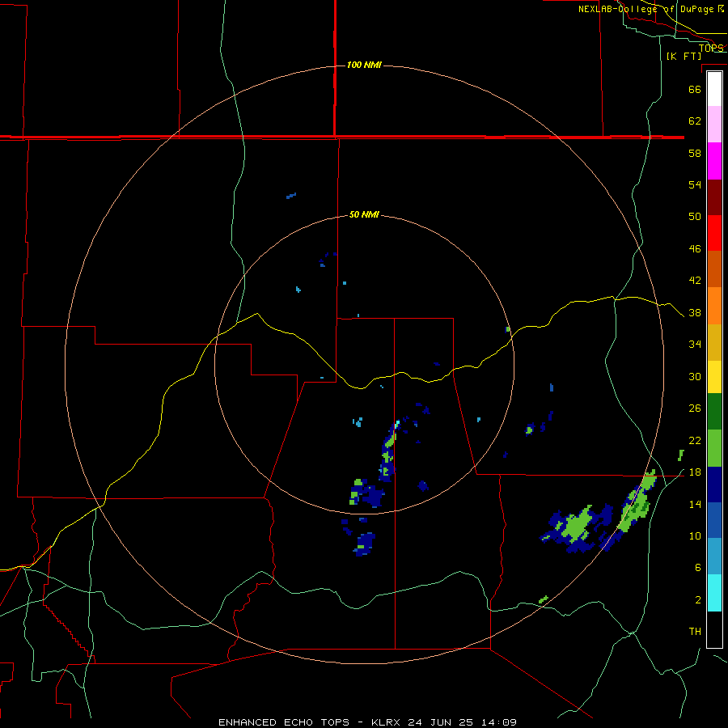
Task: Click the legend value 18
Action: tap(695, 472)
